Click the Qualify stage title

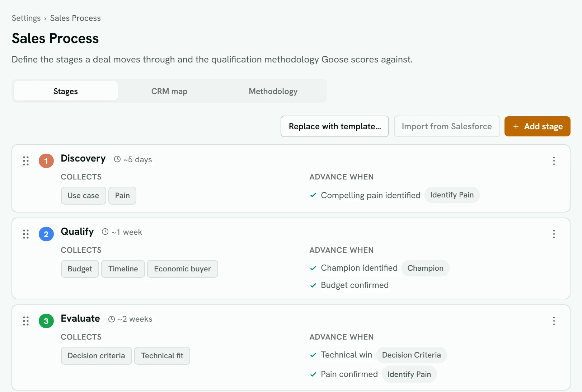click(x=77, y=232)
